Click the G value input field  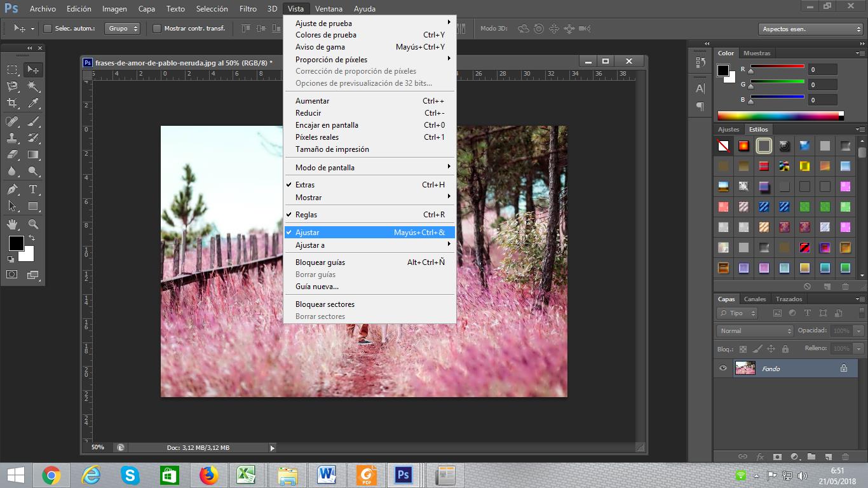[823, 85]
